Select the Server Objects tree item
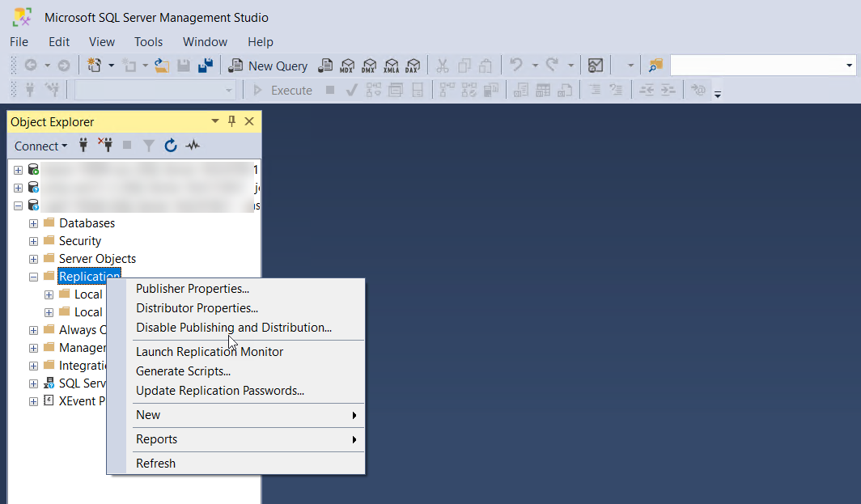This screenshot has width=861, height=504. [97, 259]
